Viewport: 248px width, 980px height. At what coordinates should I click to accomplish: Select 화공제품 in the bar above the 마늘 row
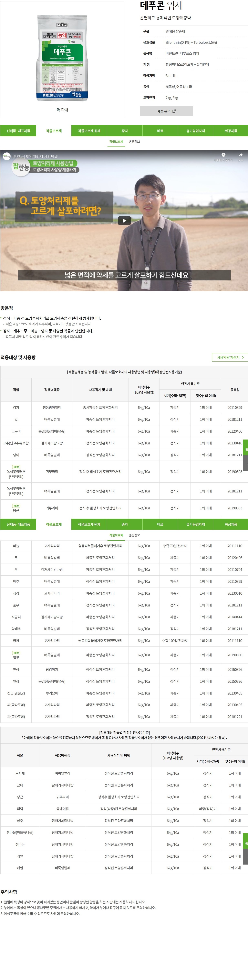point(230,525)
